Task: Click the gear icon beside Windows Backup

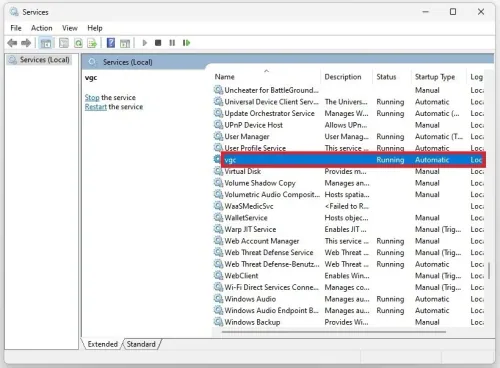Action: pos(218,322)
